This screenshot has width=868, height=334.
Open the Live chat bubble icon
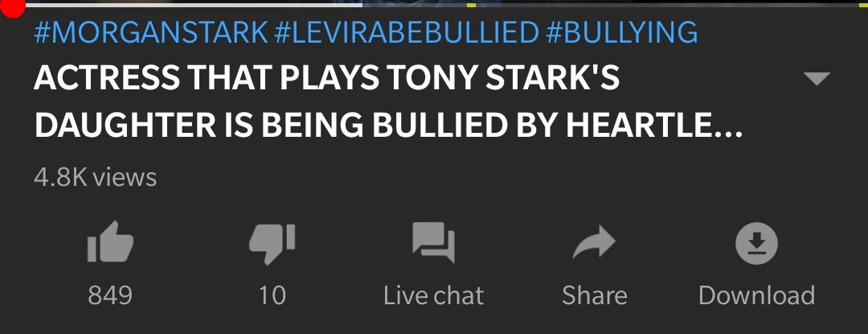click(x=433, y=242)
